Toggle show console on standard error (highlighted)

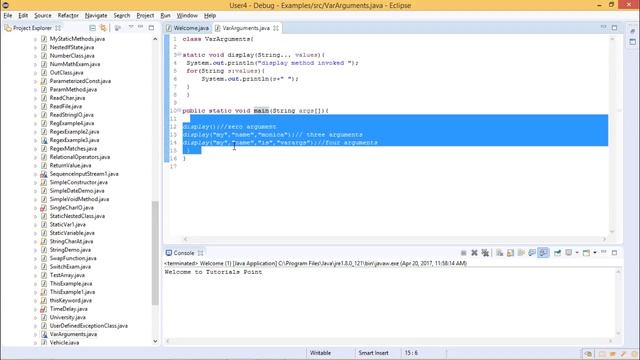(x=543, y=253)
